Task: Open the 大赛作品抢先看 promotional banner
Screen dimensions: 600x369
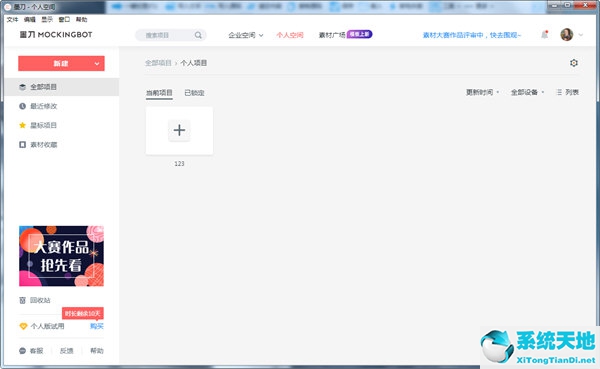Action: (x=61, y=256)
